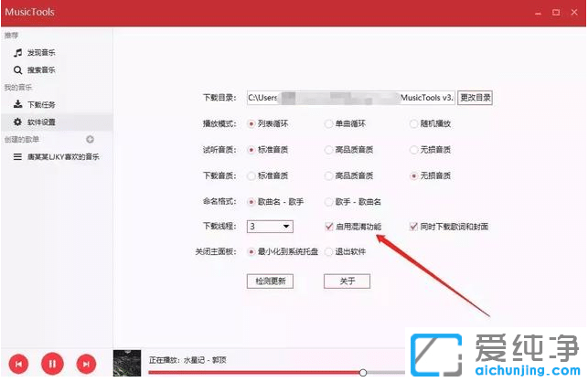The width and height of the screenshot is (588, 382).
Task: Click the 下载目录 path input field
Action: pyautogui.click(x=351, y=98)
